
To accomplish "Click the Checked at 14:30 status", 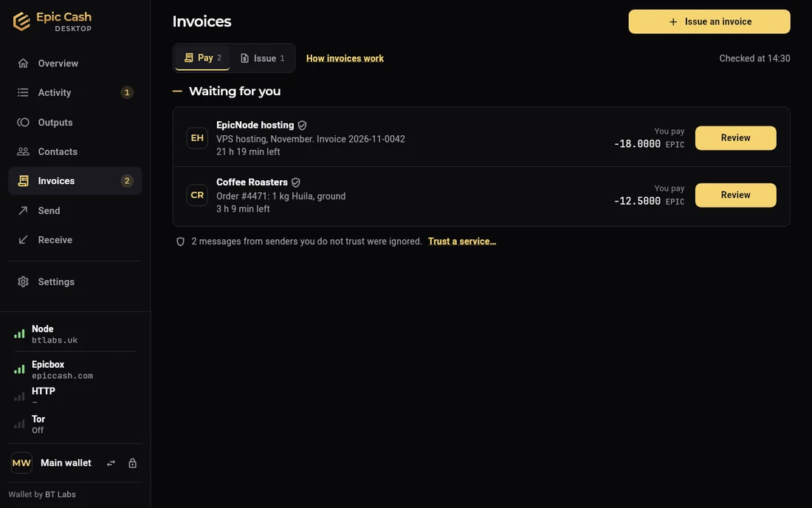I will (x=754, y=58).
